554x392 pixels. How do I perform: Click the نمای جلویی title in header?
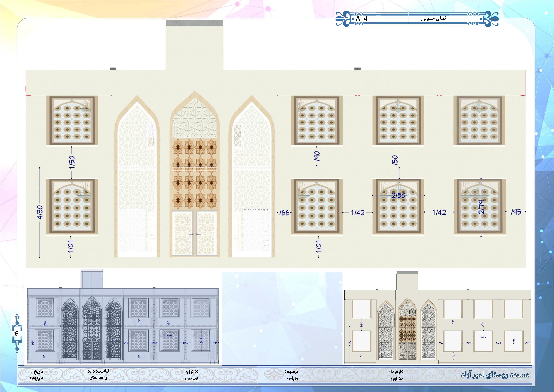coord(433,18)
